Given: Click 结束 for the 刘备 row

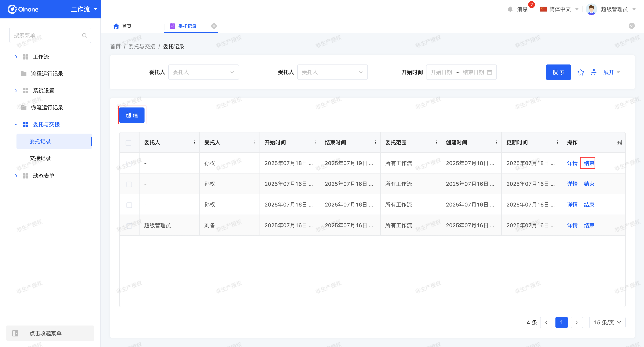Looking at the screenshot, I should coord(589,225).
